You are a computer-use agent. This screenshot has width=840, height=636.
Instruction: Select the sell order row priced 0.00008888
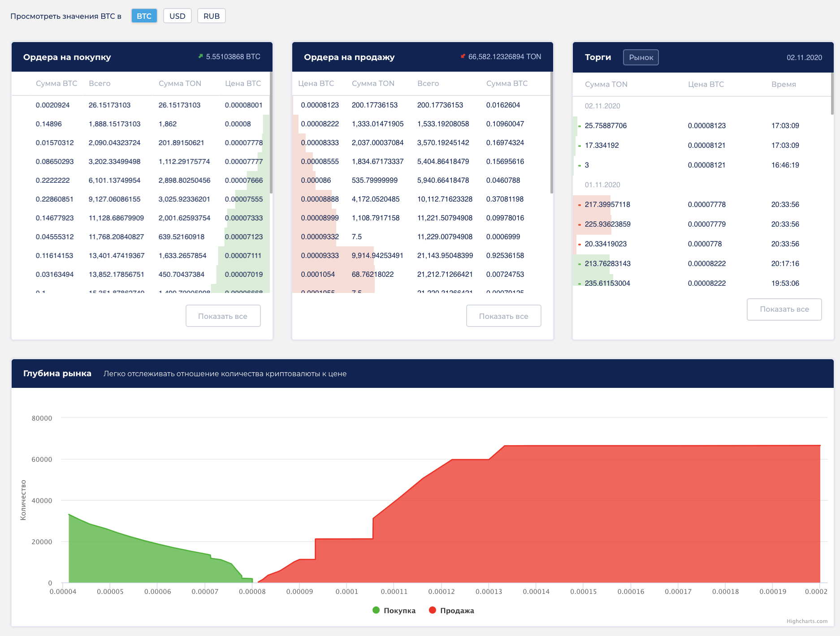pos(421,199)
